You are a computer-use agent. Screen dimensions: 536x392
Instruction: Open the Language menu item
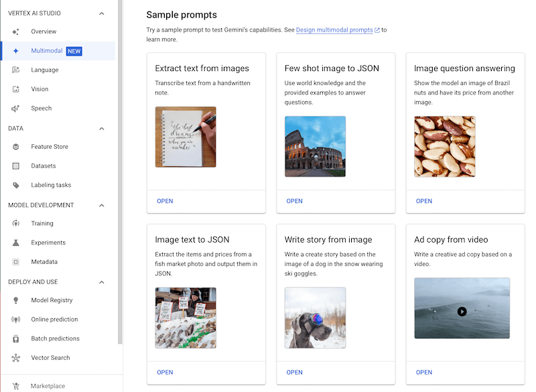coord(44,70)
